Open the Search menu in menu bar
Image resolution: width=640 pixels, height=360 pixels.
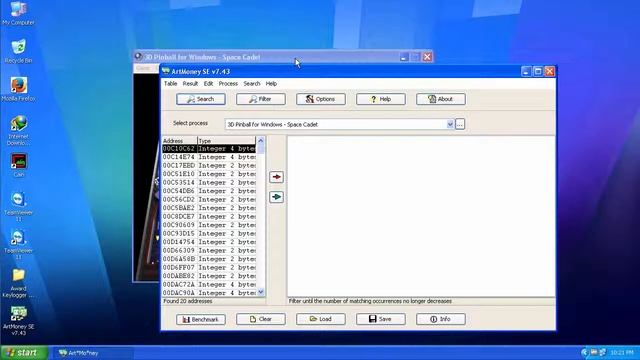(x=252, y=83)
